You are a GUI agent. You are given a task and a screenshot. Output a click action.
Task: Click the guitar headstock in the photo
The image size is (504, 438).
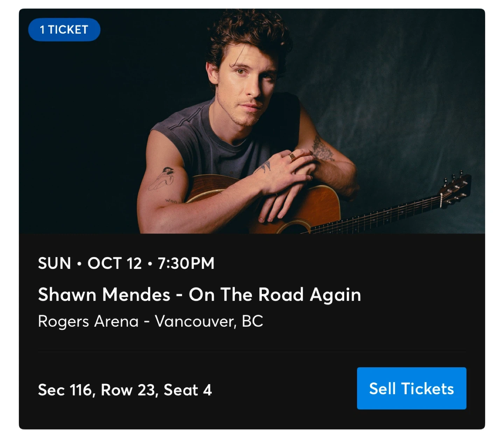456,187
